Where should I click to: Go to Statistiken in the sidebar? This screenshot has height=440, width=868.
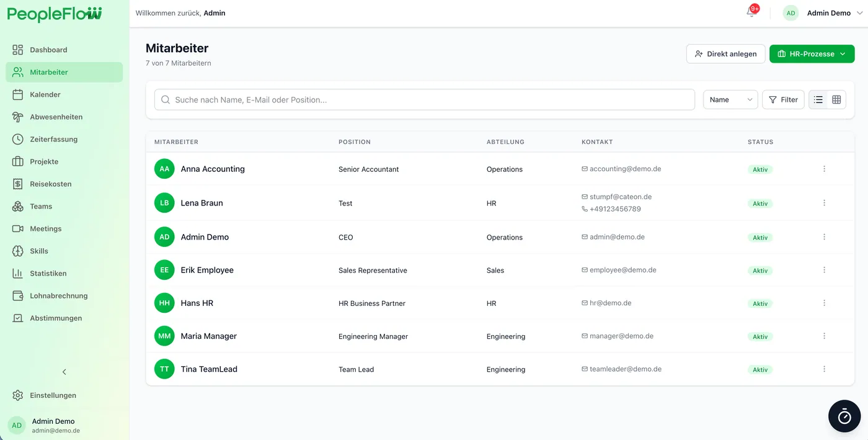[x=64, y=273]
